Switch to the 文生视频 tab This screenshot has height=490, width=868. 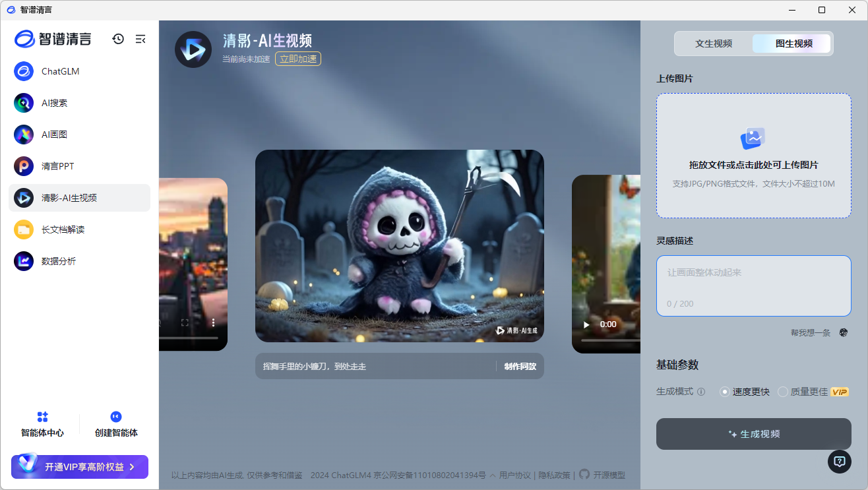coord(714,44)
